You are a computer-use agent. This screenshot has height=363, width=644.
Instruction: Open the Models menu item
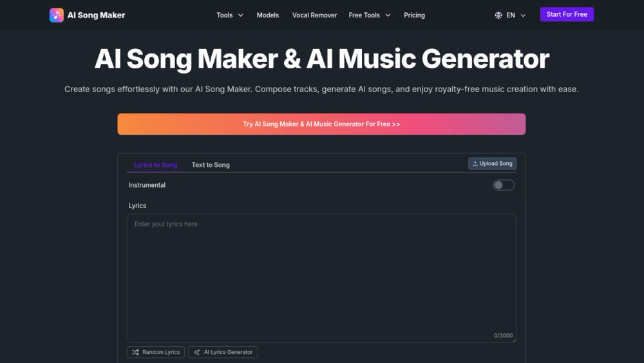tap(268, 15)
